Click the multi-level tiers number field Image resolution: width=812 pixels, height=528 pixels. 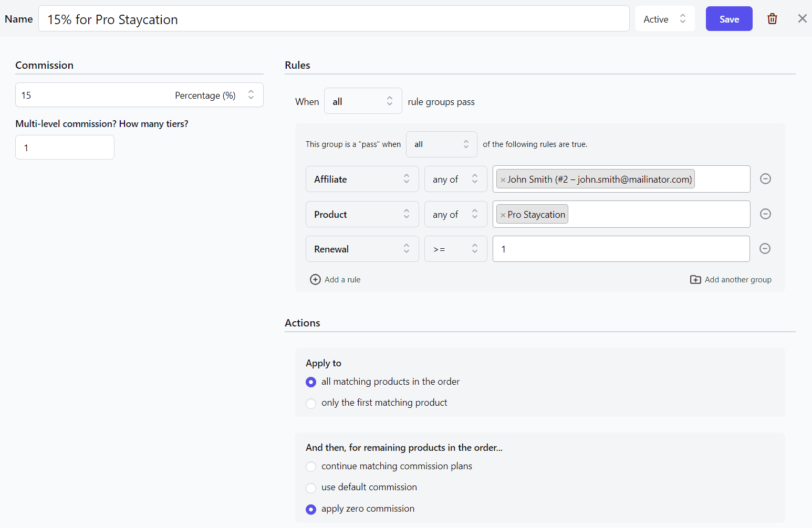click(65, 147)
